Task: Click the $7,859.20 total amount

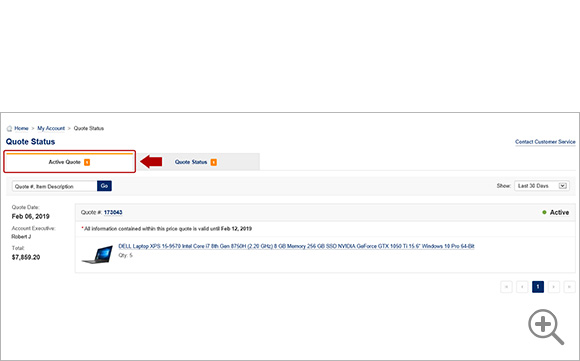Action: 26,257
